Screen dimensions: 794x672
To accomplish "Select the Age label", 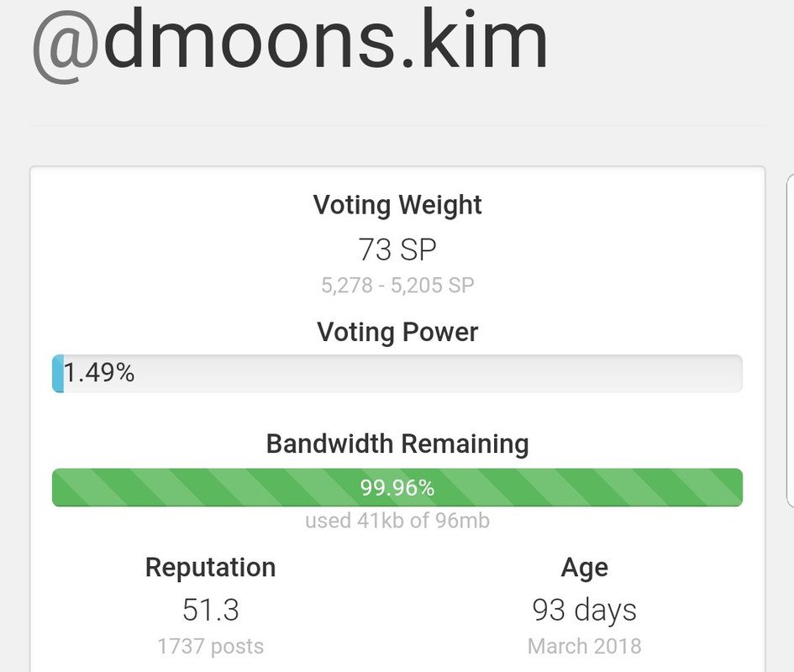I will pos(585,567).
